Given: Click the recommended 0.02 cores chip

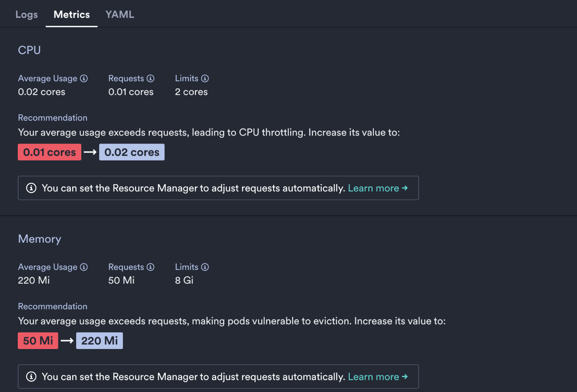Looking at the screenshot, I should click(132, 152).
